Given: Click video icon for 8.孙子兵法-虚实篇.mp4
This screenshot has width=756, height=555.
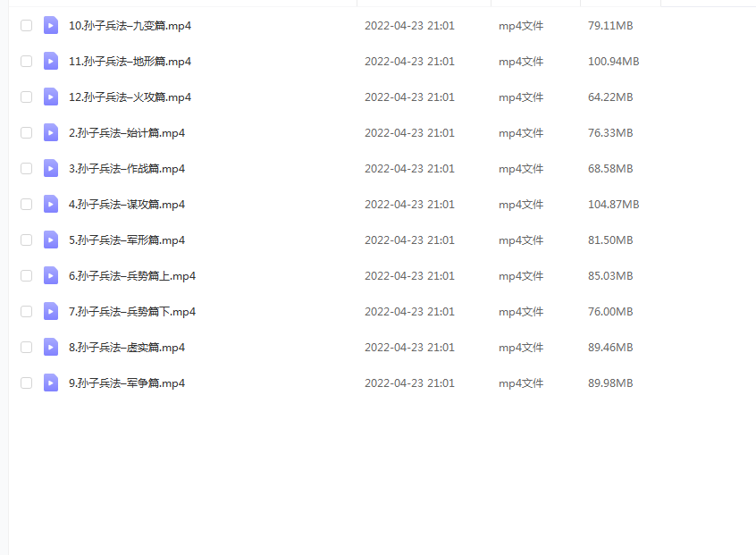Looking at the screenshot, I should pos(51,347).
